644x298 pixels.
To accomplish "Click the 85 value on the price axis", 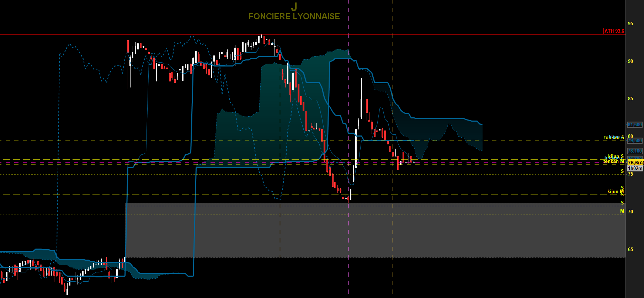I will (630, 99).
